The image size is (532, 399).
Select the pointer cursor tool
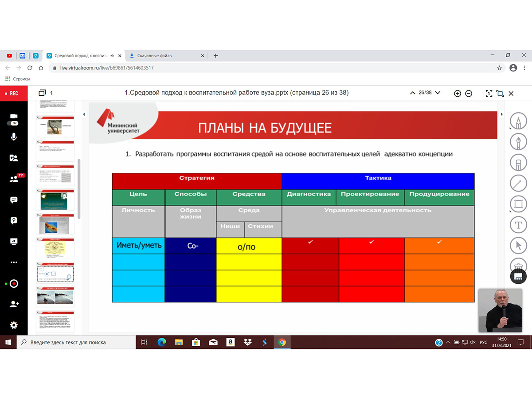(518, 246)
